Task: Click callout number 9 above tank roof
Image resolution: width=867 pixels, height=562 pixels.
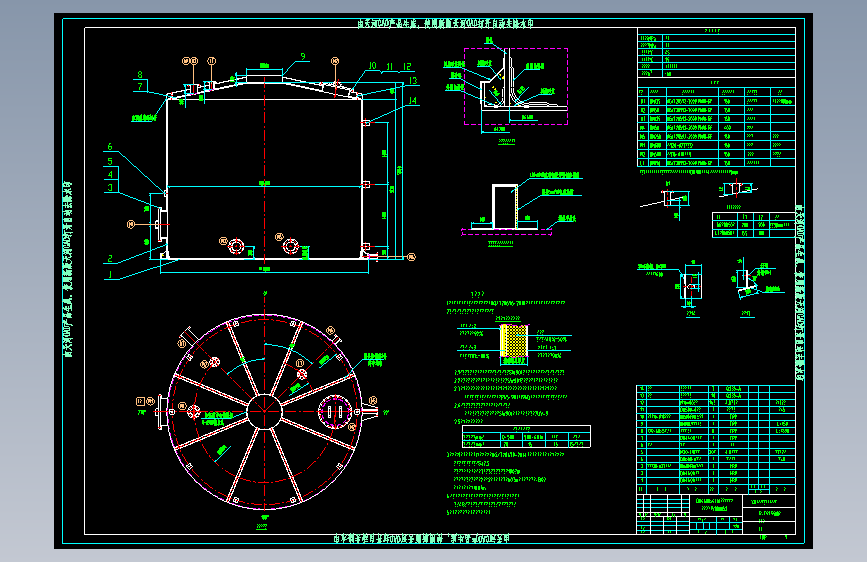Action: [x=303, y=56]
